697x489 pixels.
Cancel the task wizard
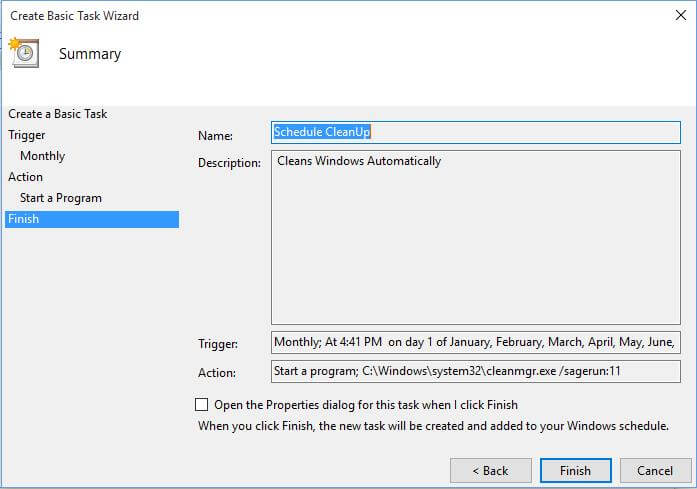(655, 470)
